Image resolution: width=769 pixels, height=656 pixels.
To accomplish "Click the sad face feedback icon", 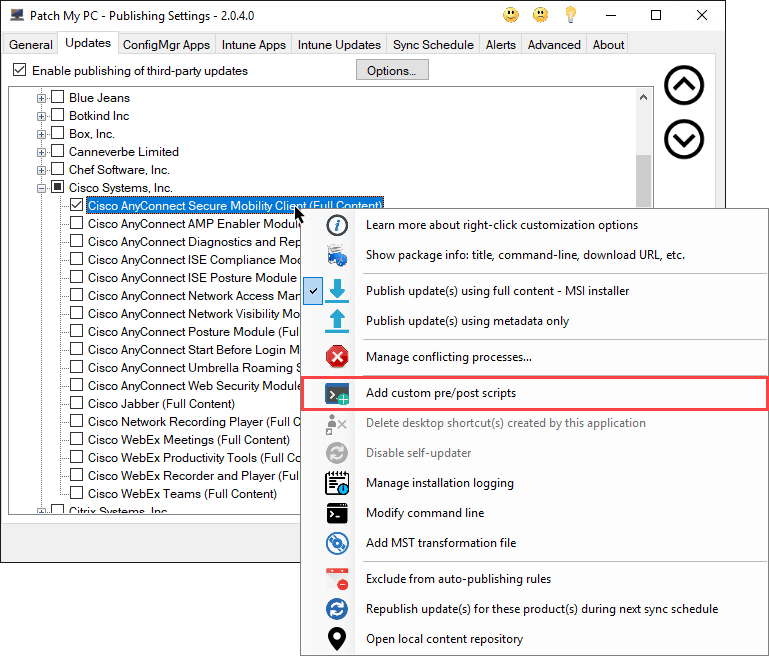I will click(540, 15).
